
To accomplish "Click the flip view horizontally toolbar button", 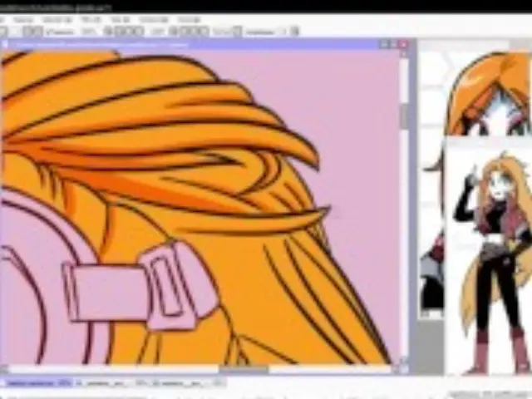I will (237, 32).
